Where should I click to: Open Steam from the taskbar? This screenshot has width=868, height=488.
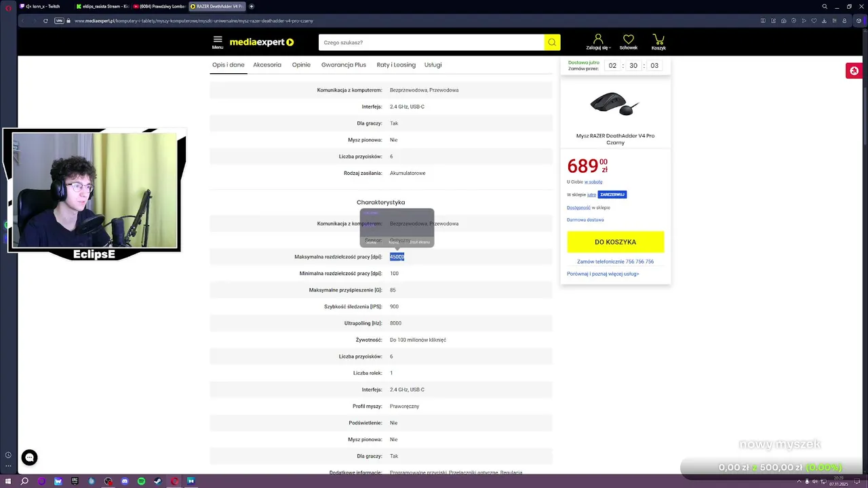tap(157, 481)
